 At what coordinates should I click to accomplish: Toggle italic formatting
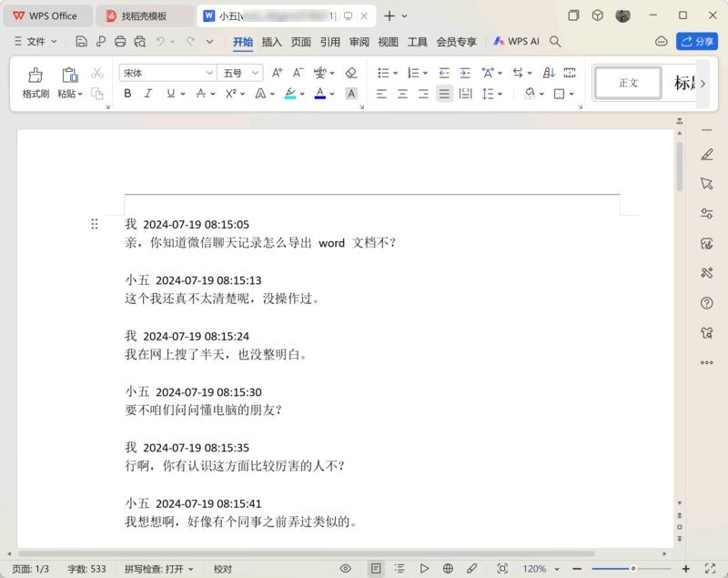tap(149, 94)
